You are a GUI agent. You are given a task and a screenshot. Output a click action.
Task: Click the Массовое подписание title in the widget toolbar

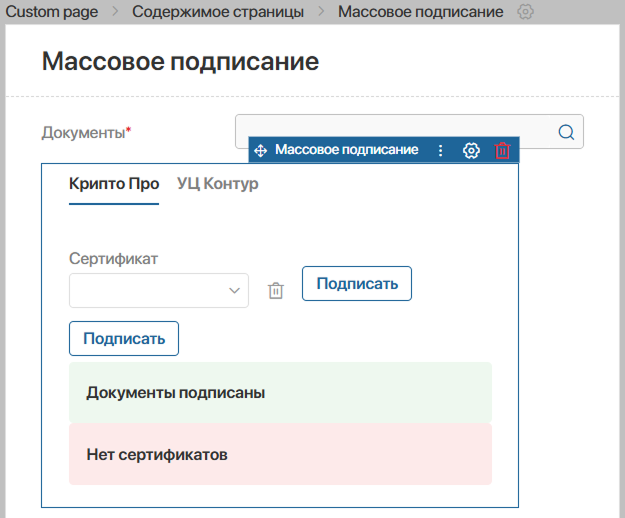coord(347,149)
